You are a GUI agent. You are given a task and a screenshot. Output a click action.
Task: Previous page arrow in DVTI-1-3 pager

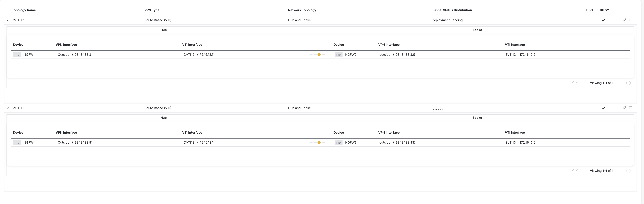pos(577,171)
